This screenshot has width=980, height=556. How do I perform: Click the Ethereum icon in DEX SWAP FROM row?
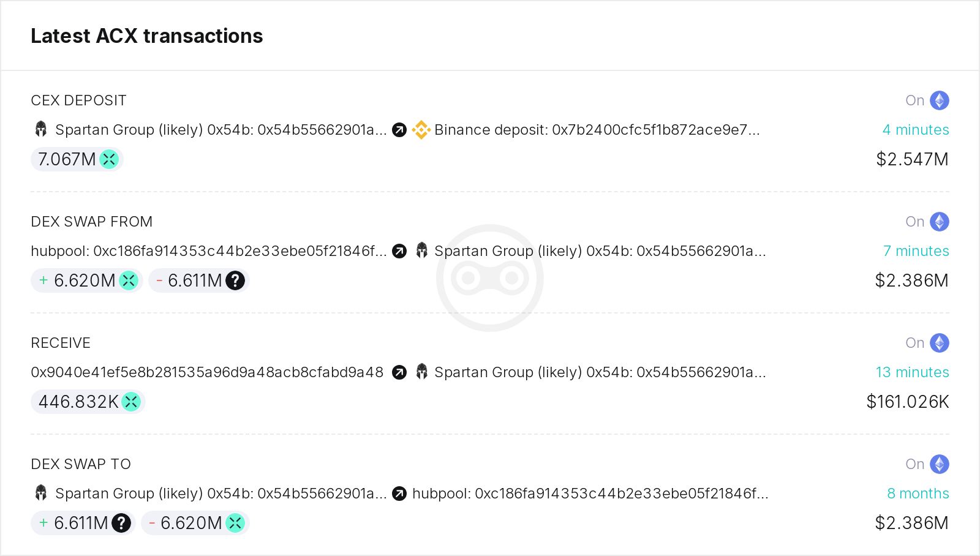[x=940, y=222]
